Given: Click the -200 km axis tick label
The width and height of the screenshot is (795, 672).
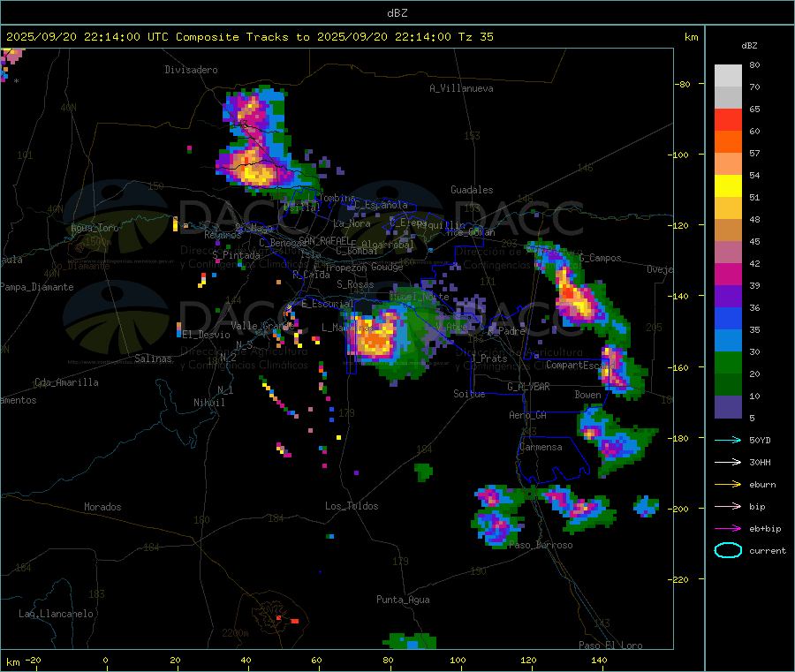Looking at the screenshot, I should tap(678, 509).
